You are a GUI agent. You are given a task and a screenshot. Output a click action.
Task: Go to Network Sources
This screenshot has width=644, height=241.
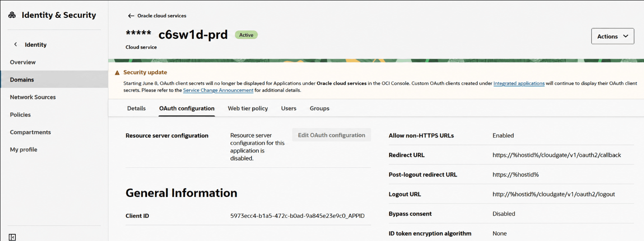pyautogui.click(x=33, y=97)
